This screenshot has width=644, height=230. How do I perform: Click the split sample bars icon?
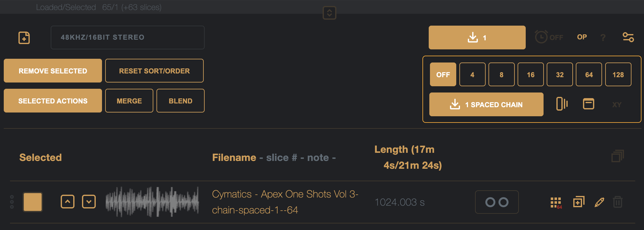[x=562, y=104]
